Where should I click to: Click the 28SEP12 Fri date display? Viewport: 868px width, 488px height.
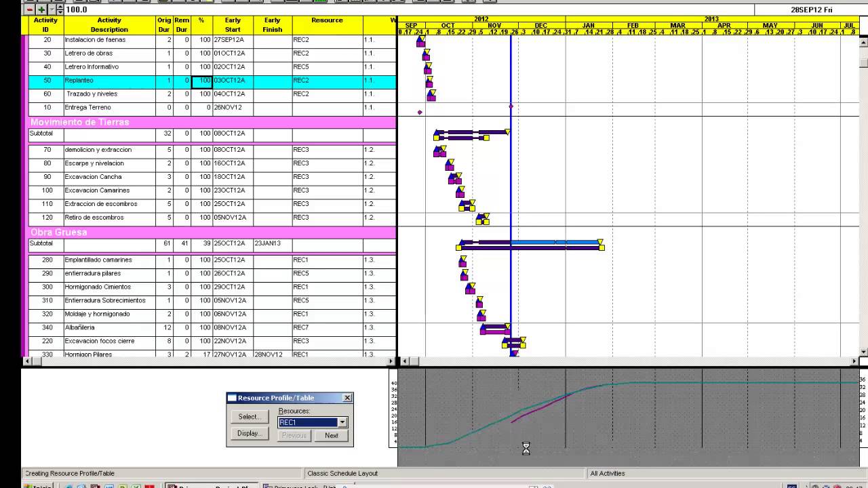click(811, 9)
